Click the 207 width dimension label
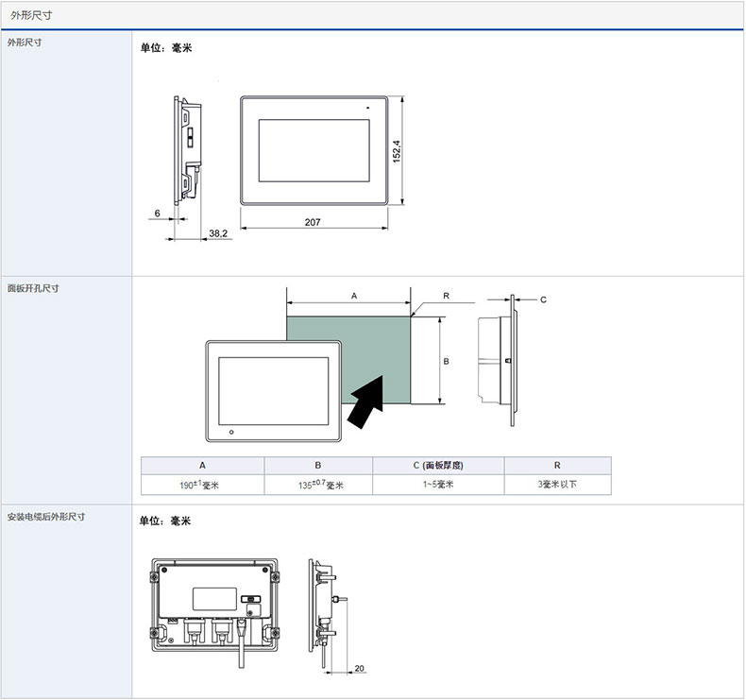Viewport: 746px width, 700px height. (x=314, y=222)
